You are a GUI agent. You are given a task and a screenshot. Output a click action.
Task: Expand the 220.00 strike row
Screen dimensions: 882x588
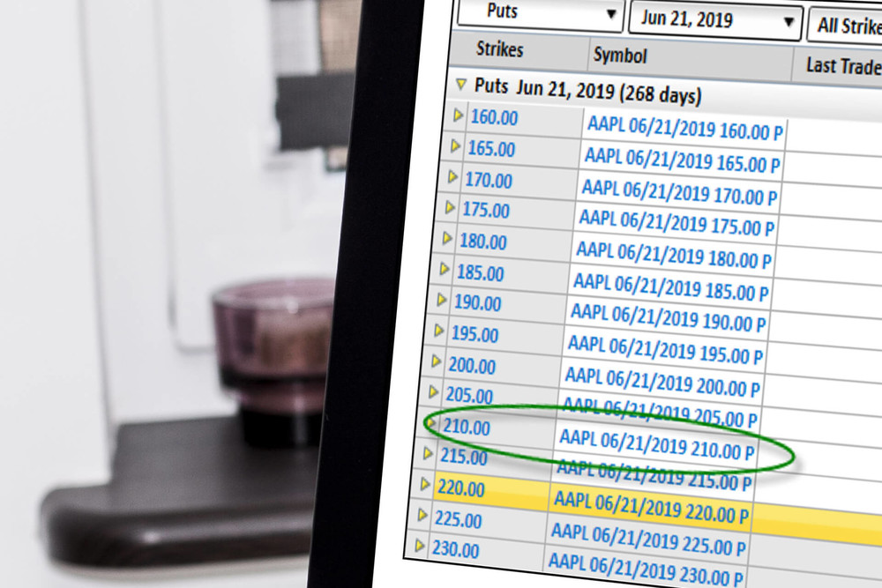click(x=425, y=484)
